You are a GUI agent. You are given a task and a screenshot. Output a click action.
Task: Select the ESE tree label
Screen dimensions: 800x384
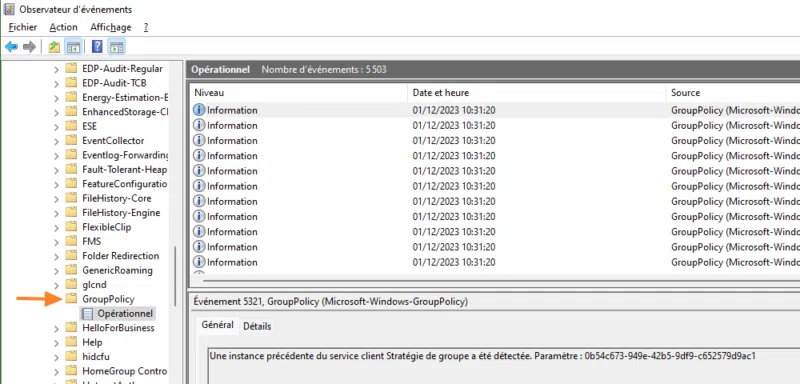point(89,126)
